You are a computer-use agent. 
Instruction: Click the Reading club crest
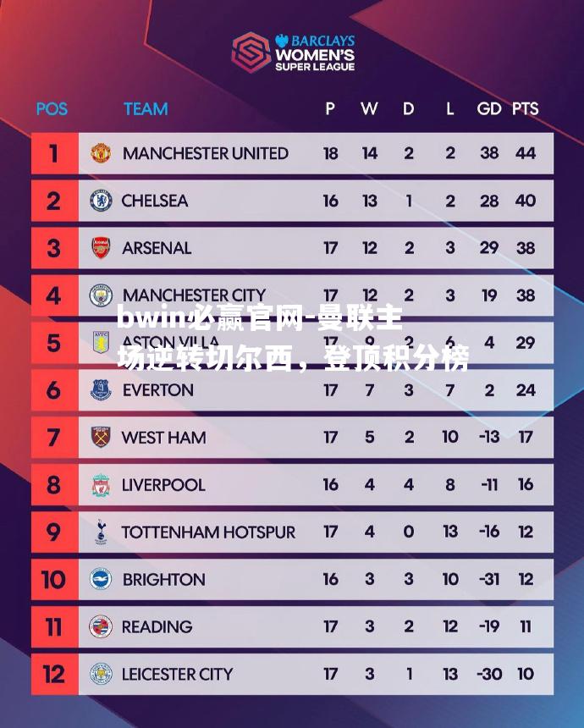coord(101,626)
